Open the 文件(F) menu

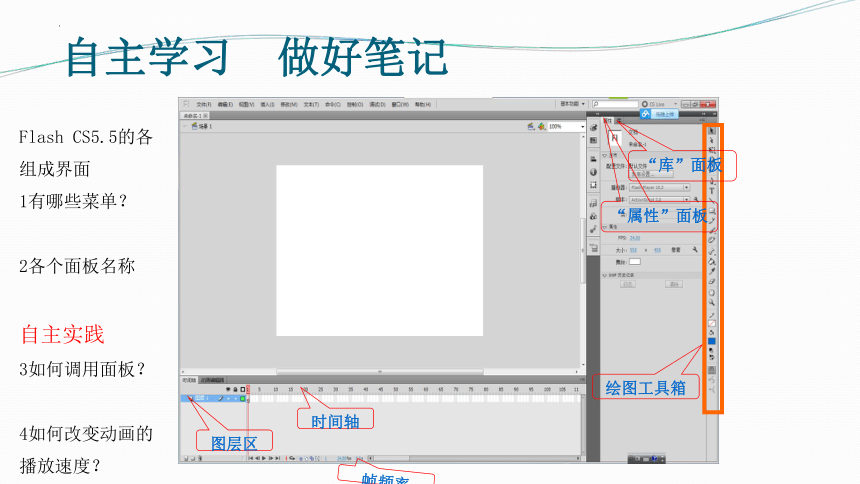tap(203, 104)
